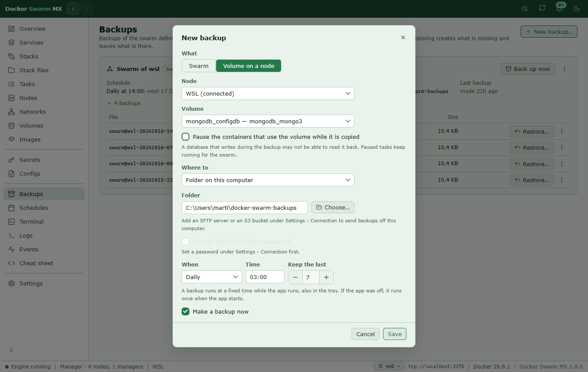The image size is (588, 372).
Task: Click New backup button in the page header
Action: pyautogui.click(x=549, y=32)
